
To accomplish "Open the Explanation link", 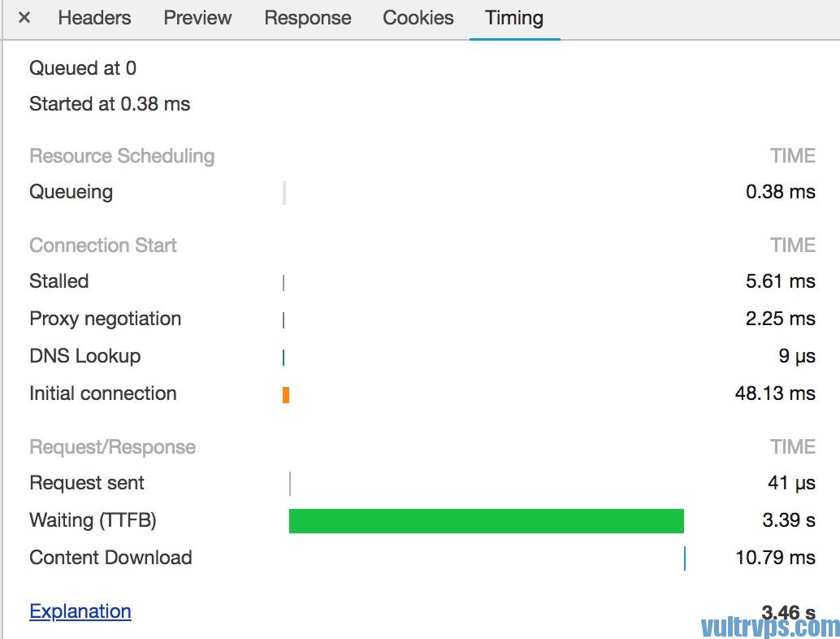I will coord(80,611).
